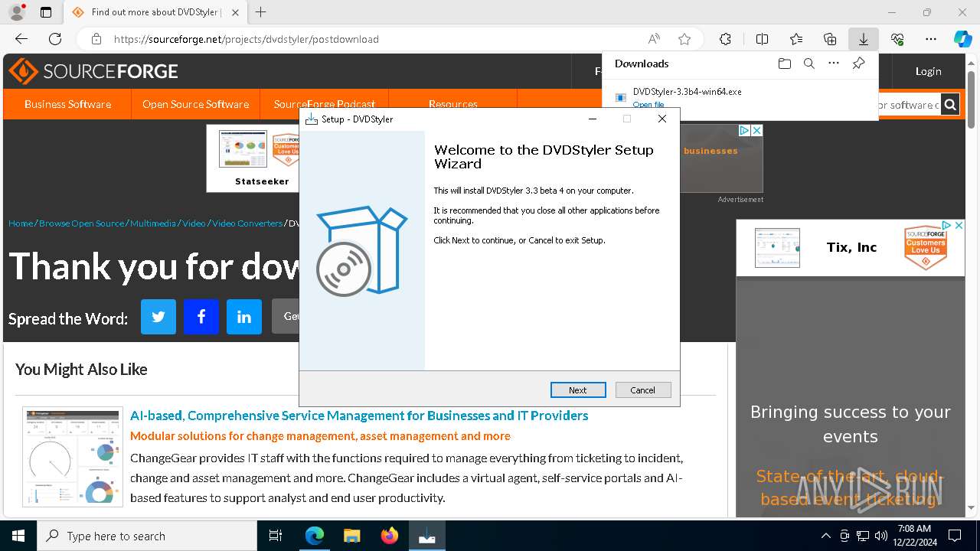Close the Tix, Inc sidebar ad
The width and height of the screenshot is (980, 551).
(x=959, y=226)
